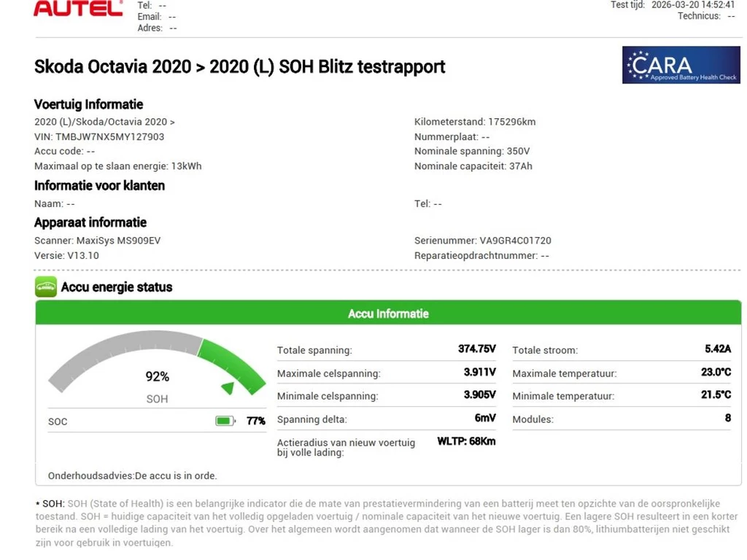
Task: Click the Kilometerstand 175296km entry
Action: click(x=474, y=122)
